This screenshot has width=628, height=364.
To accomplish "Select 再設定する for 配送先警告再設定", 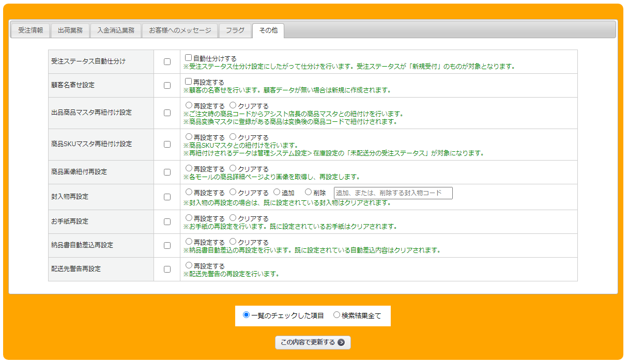I will [189, 265].
